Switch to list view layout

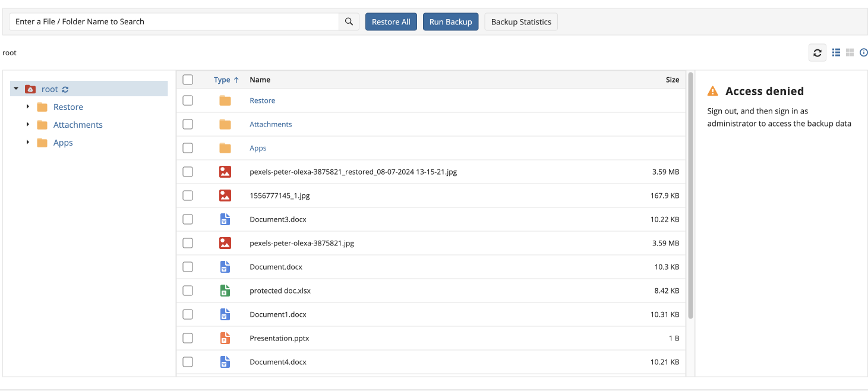coord(836,52)
